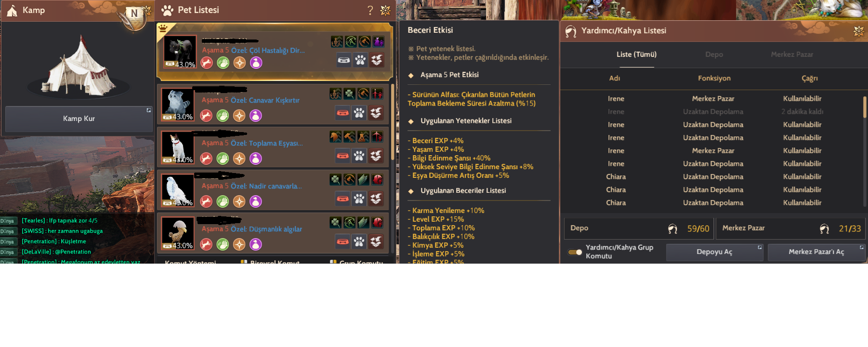Click the check-in box icon on the white owl row
The width and height of the screenshot is (868, 347).
pos(376,199)
